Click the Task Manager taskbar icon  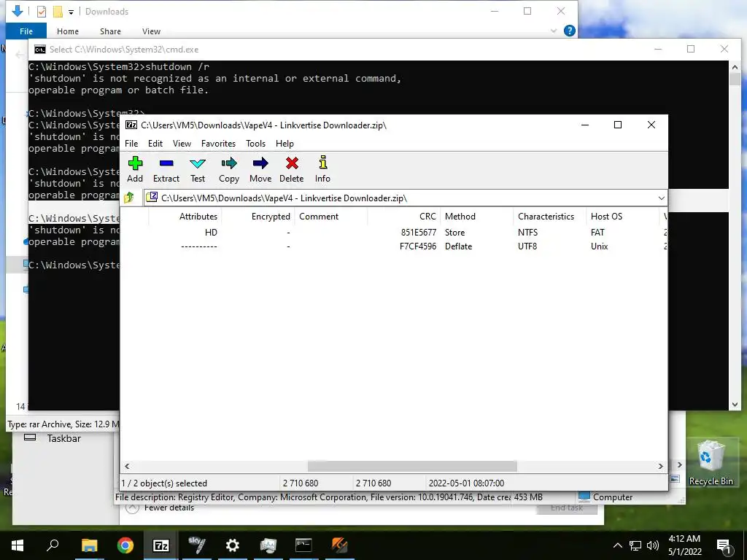click(268, 545)
